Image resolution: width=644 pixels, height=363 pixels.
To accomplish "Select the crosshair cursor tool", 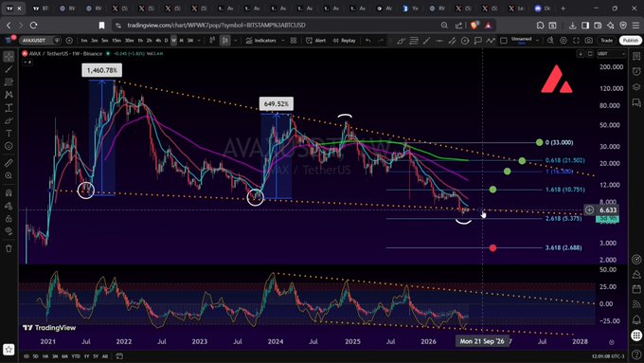I will 9,56.
